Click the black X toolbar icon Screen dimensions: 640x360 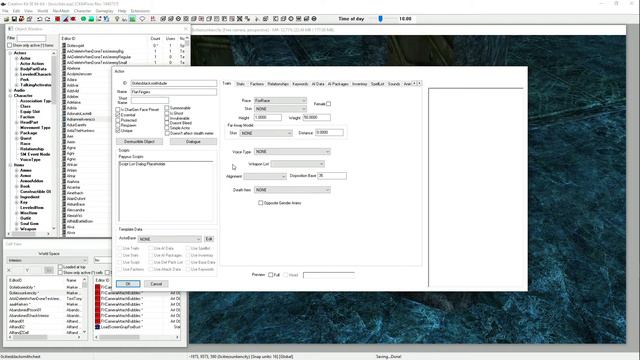pos(240,19)
